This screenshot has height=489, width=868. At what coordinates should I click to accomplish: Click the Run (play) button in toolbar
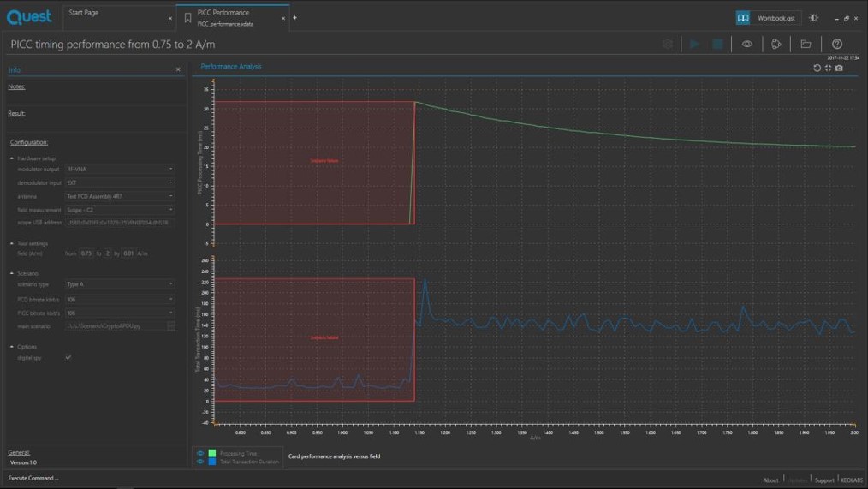pyautogui.click(x=694, y=44)
